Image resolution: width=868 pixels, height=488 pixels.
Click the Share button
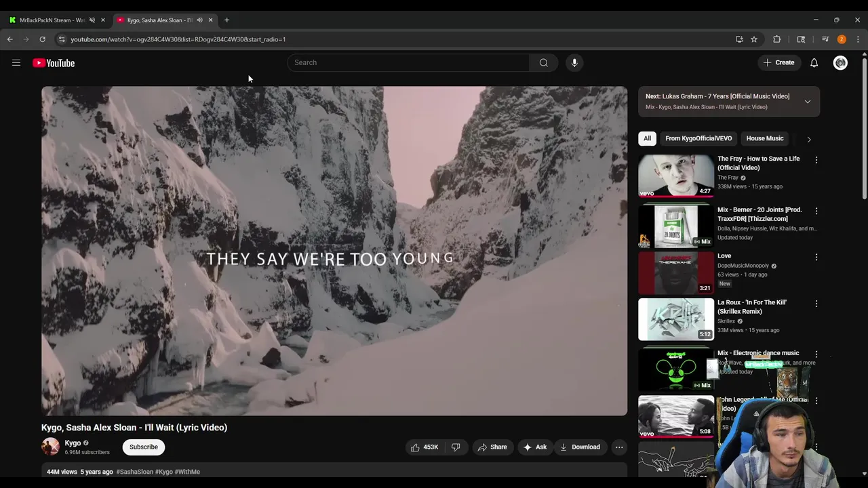tap(493, 447)
